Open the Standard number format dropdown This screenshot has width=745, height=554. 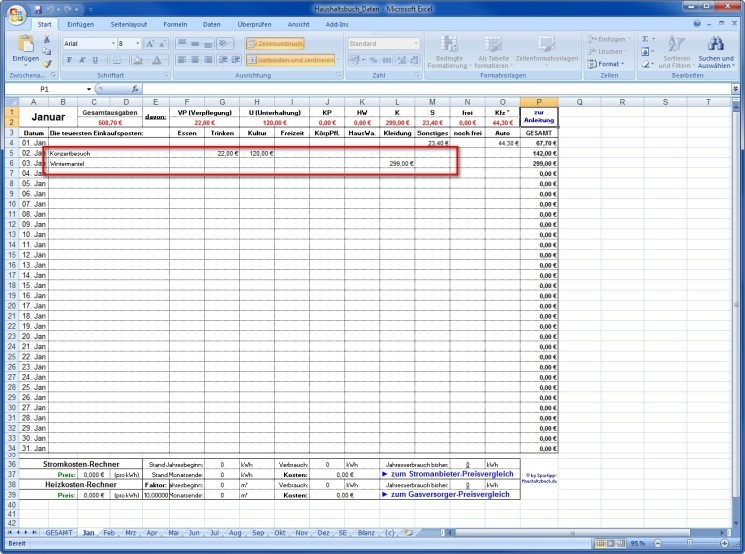pyautogui.click(x=416, y=44)
